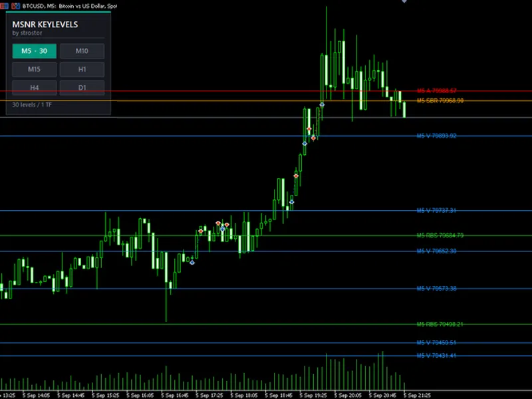Enable the H4 timeframe levels
Screen dimensions: 532x399
point(35,88)
